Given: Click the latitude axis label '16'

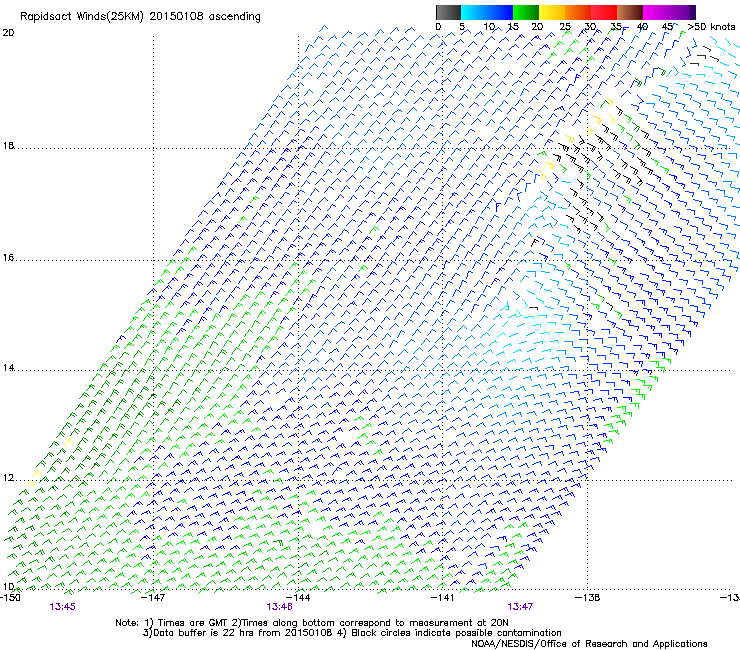Looking at the screenshot, I should pos(8,258).
